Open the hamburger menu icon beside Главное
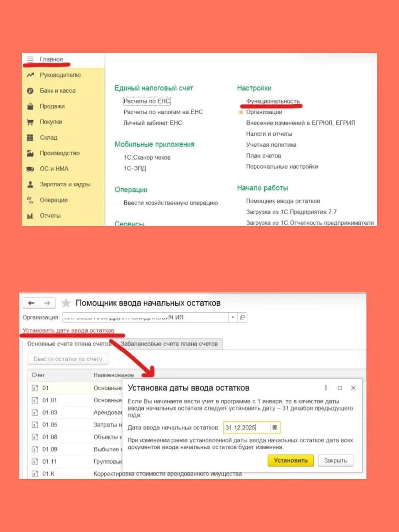 [30, 59]
